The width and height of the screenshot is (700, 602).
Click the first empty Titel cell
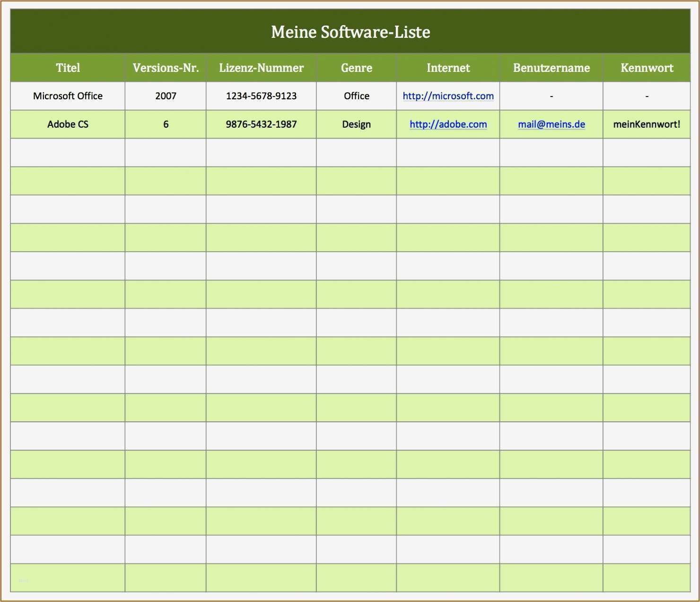tap(68, 152)
